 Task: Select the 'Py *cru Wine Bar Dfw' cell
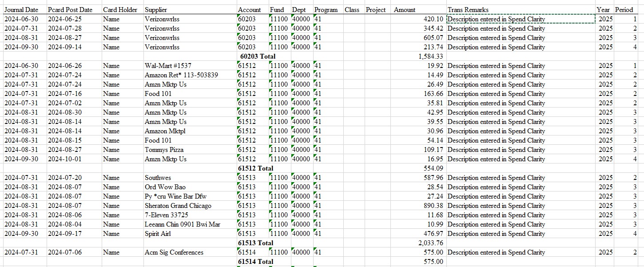point(190,196)
